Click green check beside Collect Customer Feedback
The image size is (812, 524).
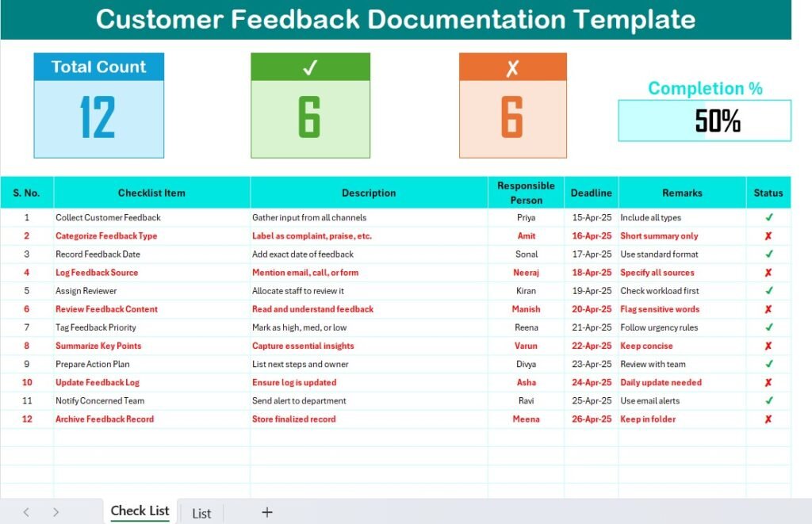pyautogui.click(x=768, y=217)
